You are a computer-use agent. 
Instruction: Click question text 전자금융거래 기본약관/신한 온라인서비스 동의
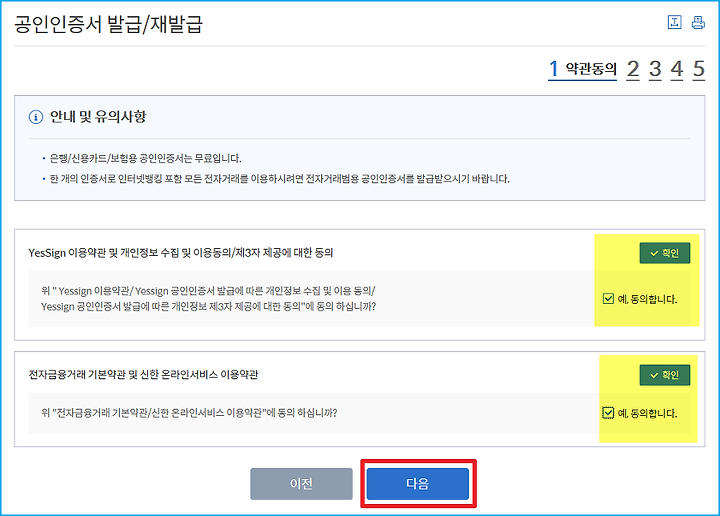[189, 413]
